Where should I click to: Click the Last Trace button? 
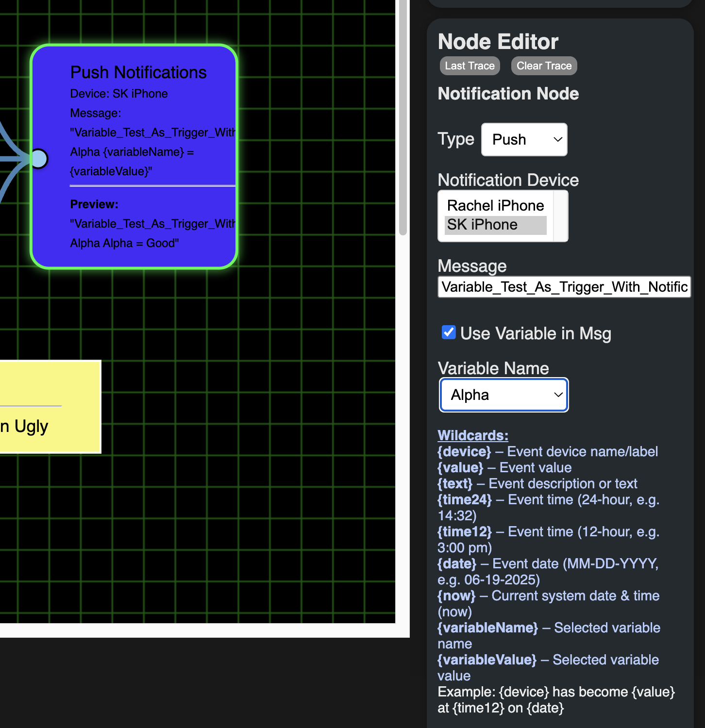tap(470, 66)
